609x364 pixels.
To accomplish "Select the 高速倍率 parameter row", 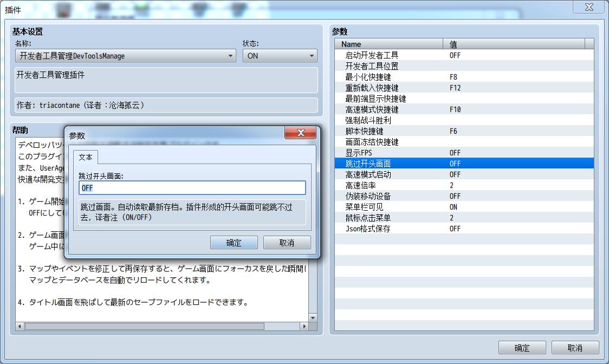I will [464, 185].
